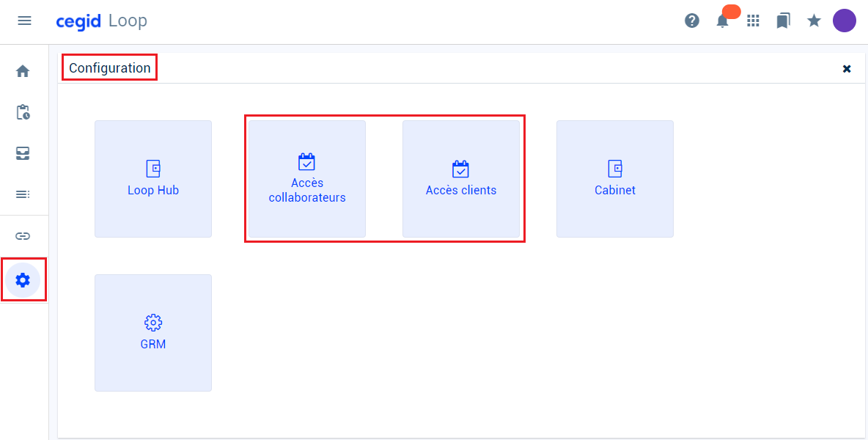Open the hamburger main menu
Screen dimensions: 868x440
24,21
